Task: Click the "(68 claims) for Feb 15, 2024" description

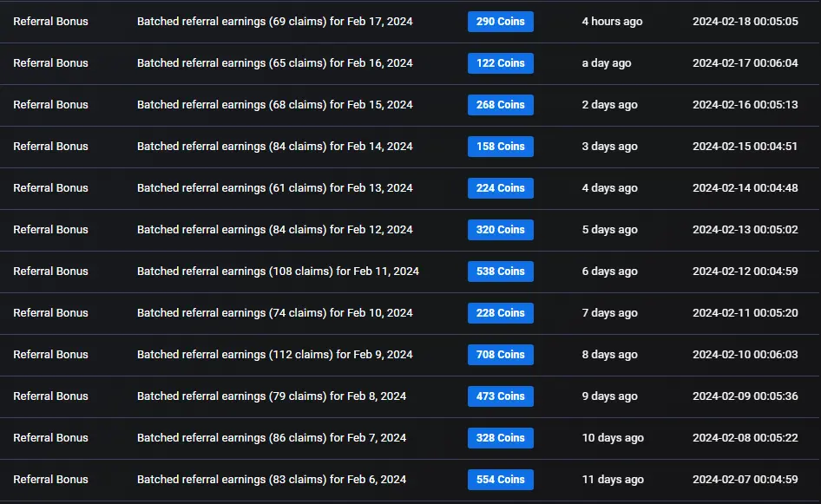Action: point(275,105)
